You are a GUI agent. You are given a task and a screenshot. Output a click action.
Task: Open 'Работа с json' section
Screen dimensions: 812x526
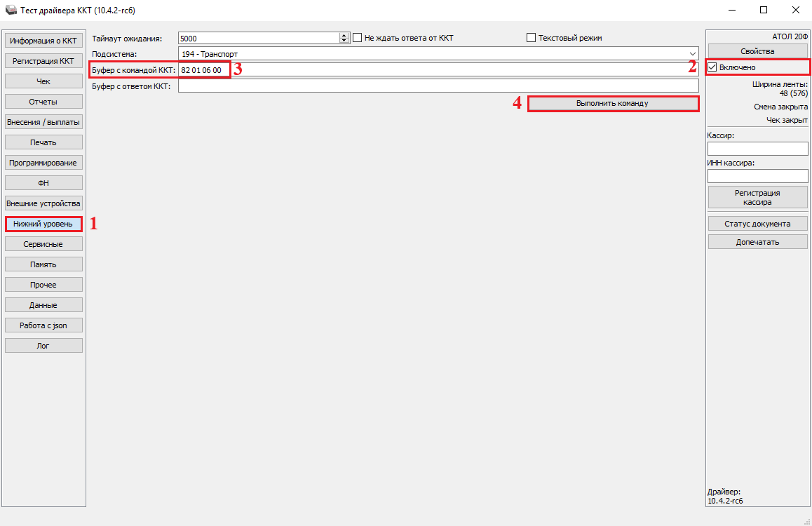click(43, 325)
